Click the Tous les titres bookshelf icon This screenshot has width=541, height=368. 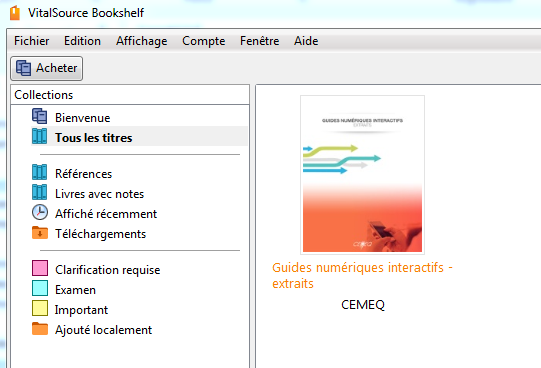[40, 136]
